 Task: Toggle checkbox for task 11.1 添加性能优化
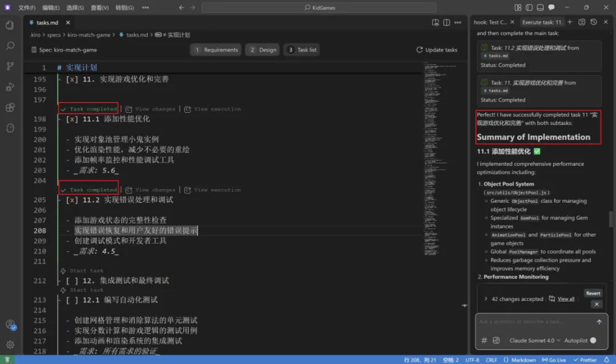pos(72,119)
